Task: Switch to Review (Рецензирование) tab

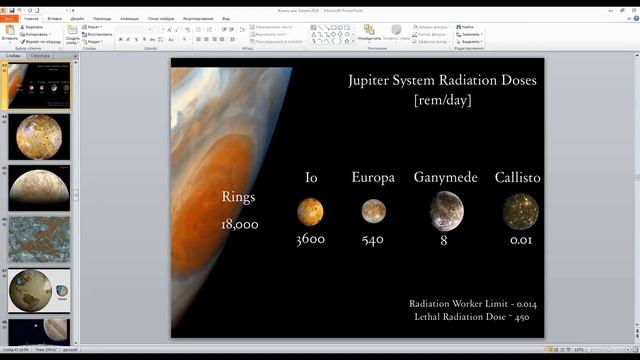Action: click(x=198, y=18)
